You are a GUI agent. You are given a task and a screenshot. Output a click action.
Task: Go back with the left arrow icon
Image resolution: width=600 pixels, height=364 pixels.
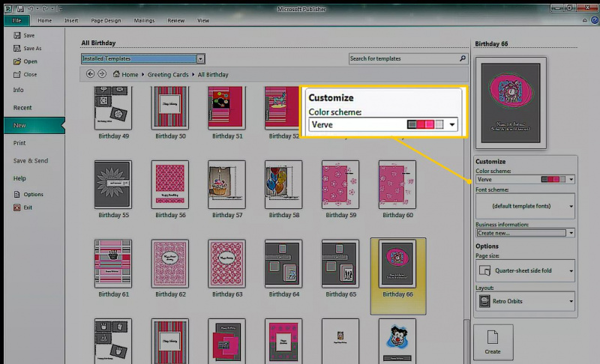tap(90, 74)
